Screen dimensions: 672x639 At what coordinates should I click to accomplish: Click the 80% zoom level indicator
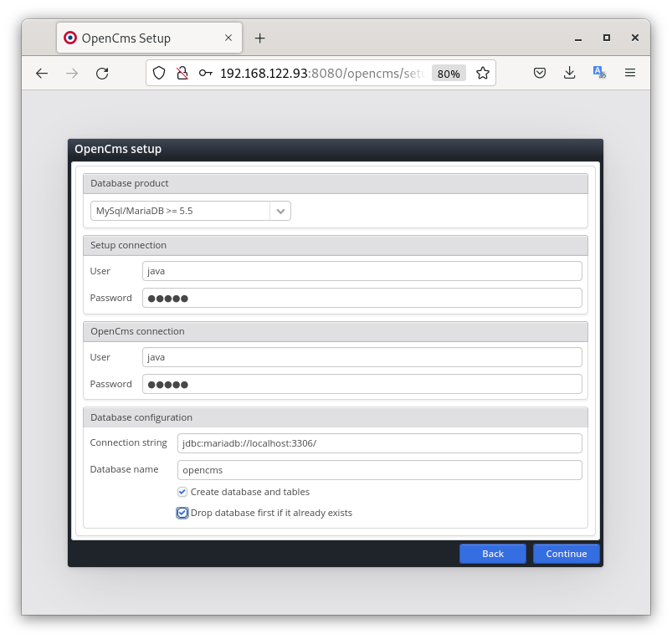[449, 74]
